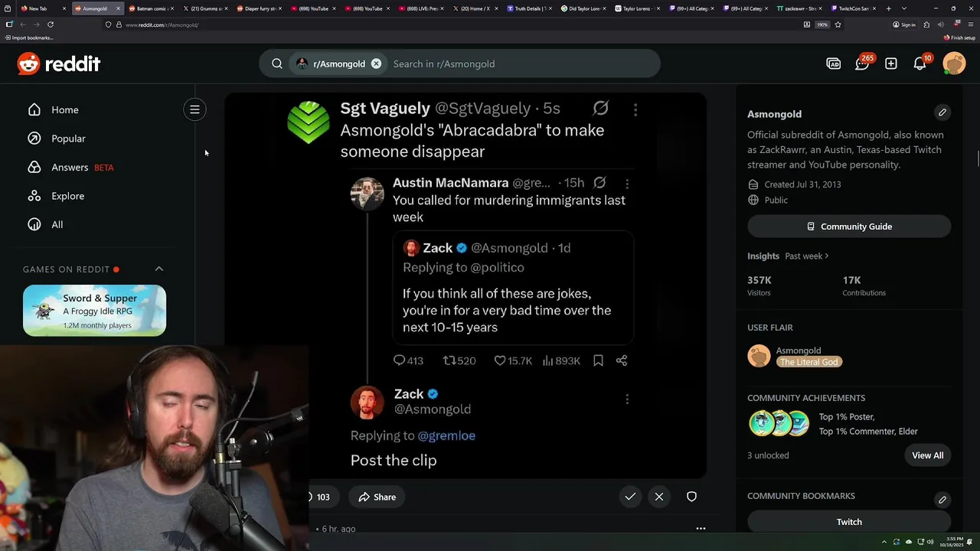Edit community description pencil icon
The width and height of the screenshot is (980, 551).
pyautogui.click(x=942, y=112)
